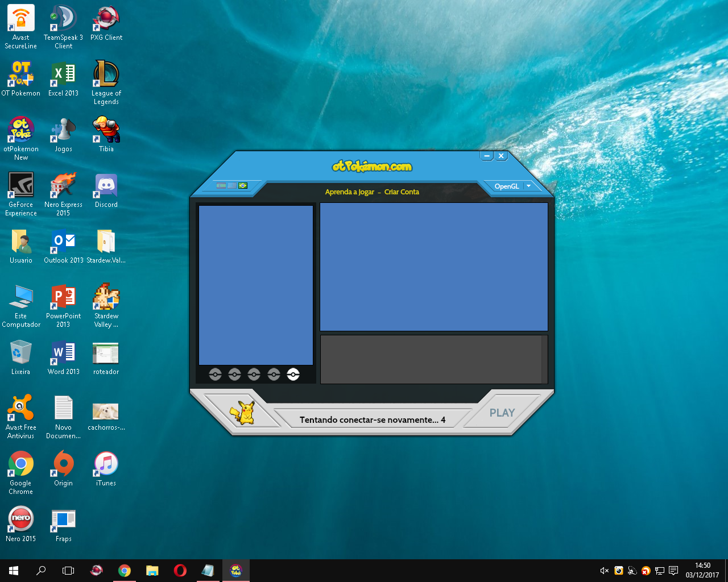728x582 pixels.
Task: Select Stardew.Val... folder on desktop
Action: tap(106, 246)
